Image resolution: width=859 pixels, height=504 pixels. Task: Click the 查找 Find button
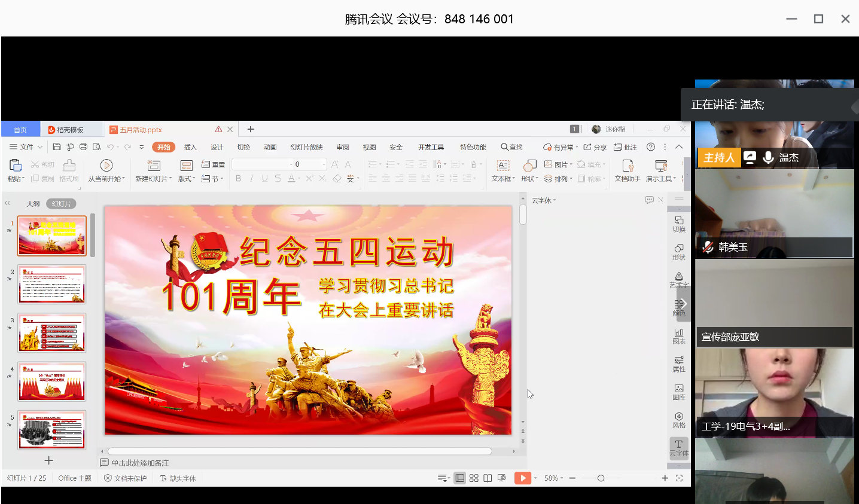(x=512, y=147)
